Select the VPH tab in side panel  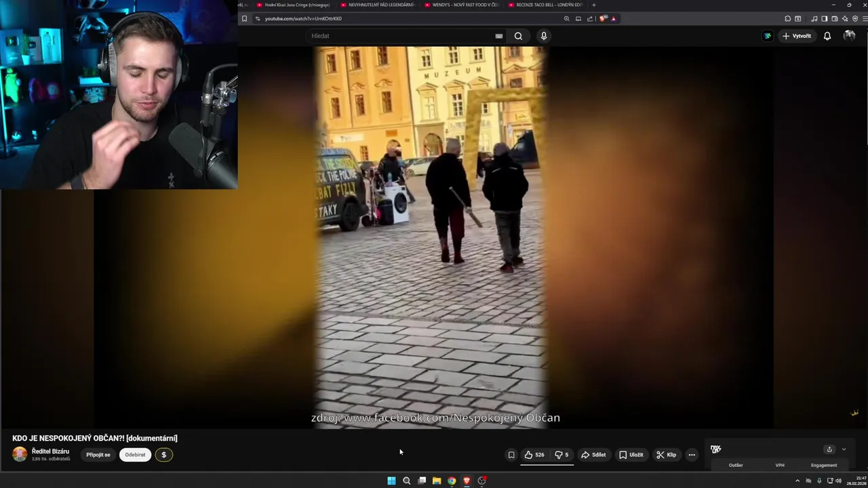point(780,466)
